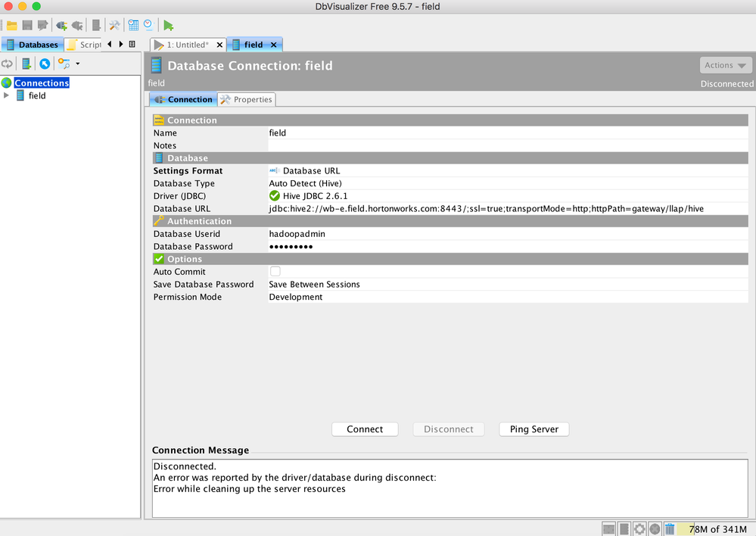
Task: Click the Connect button
Action: tap(365, 429)
